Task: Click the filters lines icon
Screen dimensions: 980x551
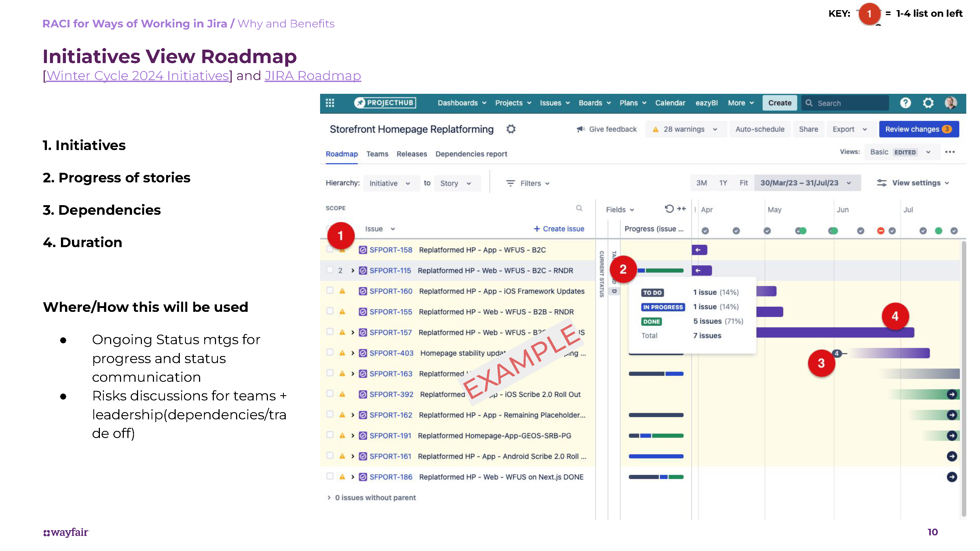Action: 511,183
